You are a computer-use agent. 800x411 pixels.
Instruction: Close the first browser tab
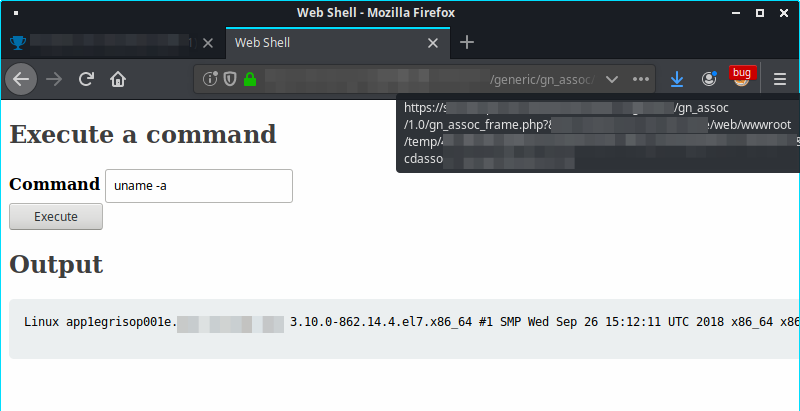point(208,43)
